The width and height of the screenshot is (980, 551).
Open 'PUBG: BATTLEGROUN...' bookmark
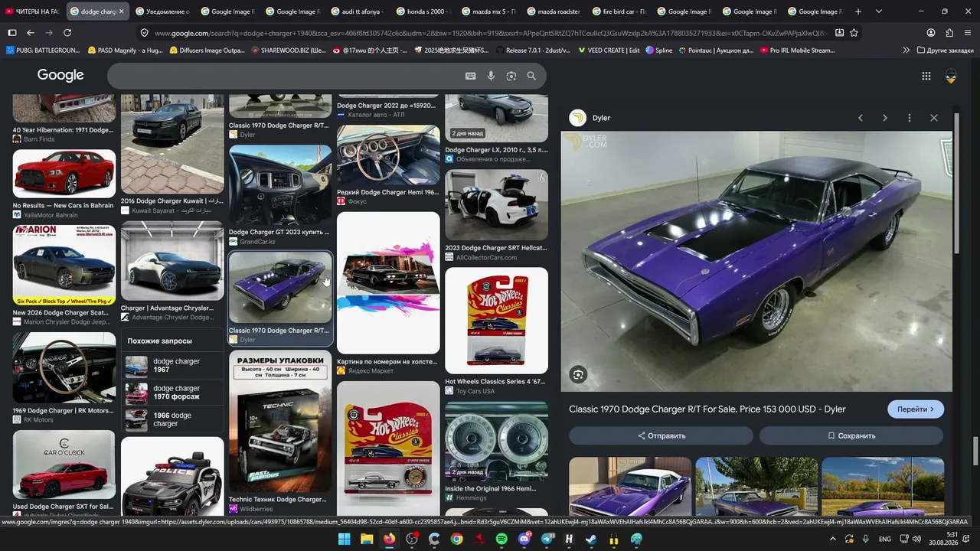pos(43,51)
